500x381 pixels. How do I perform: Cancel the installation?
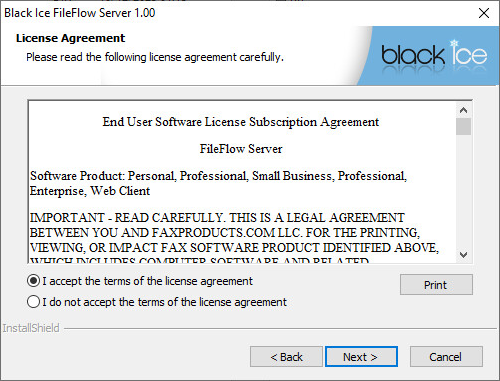[446, 357]
